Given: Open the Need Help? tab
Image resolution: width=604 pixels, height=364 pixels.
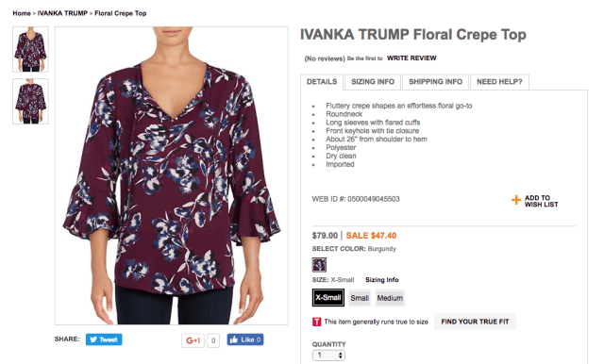Looking at the screenshot, I should pyautogui.click(x=499, y=82).
